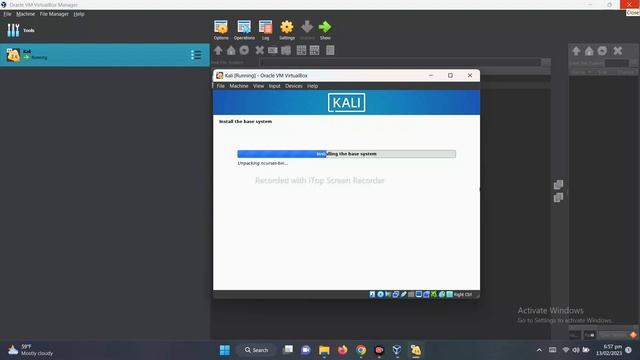The height and width of the screenshot is (360, 640).
Task: Open the weather widget Mostly cloudy
Action: [x=31, y=350]
